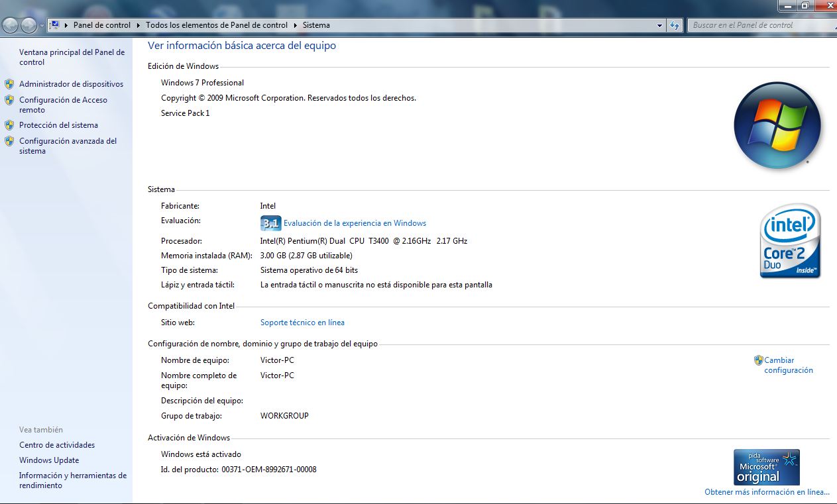Click the 3.1 Windows Experience score icon

point(270,223)
